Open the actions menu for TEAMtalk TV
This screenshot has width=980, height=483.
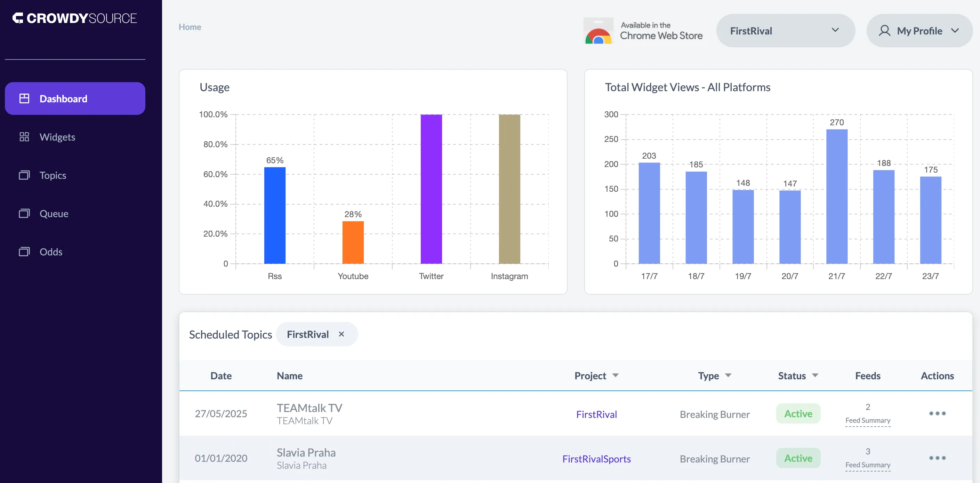coord(937,413)
